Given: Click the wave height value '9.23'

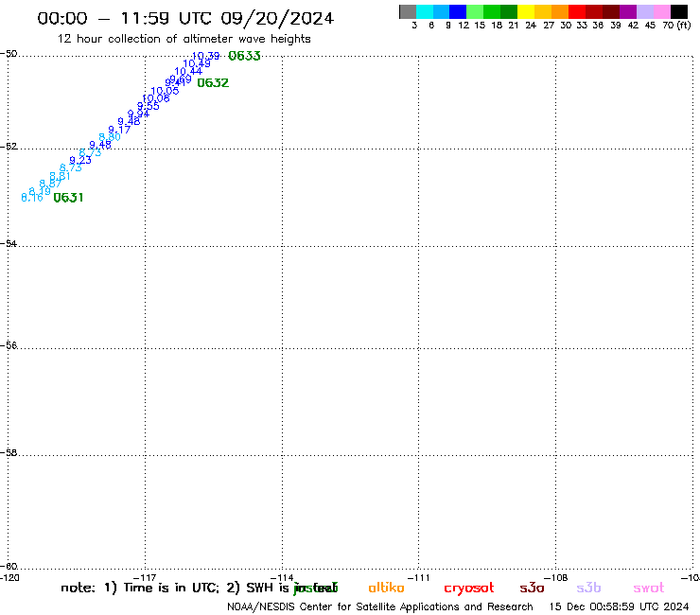Looking at the screenshot, I should [80, 160].
